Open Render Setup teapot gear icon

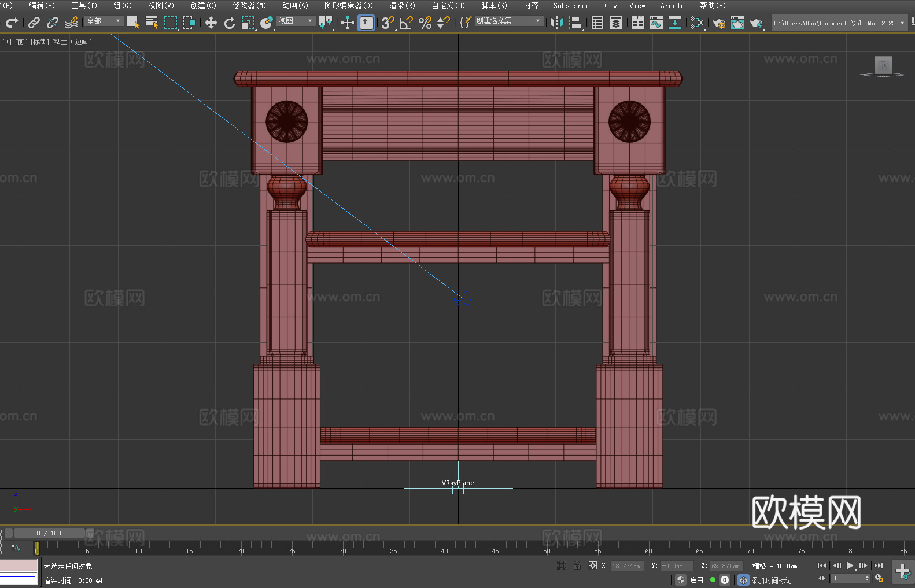click(719, 23)
